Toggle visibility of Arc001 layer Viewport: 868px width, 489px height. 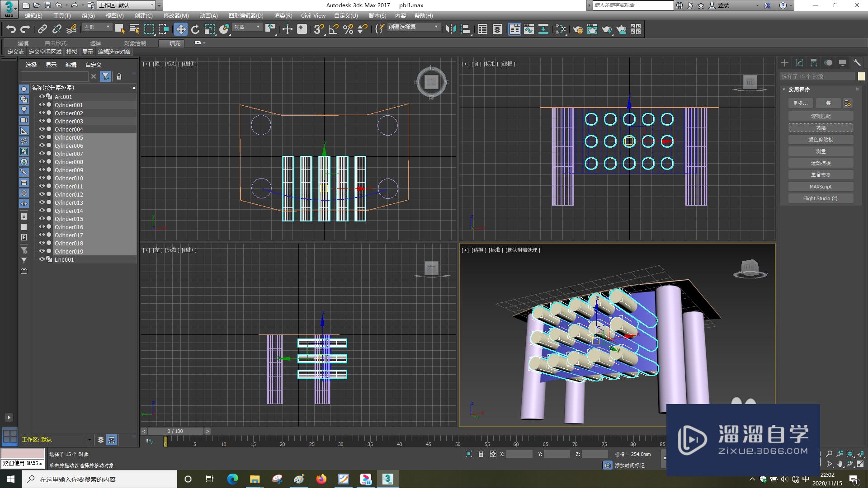[41, 97]
